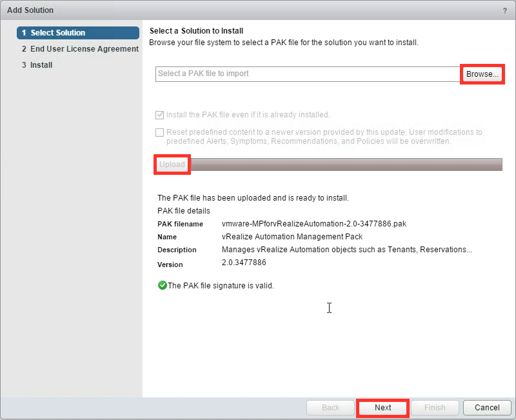Click the 'PAK file details' heading
The height and width of the screenshot is (420, 516).
click(x=184, y=211)
